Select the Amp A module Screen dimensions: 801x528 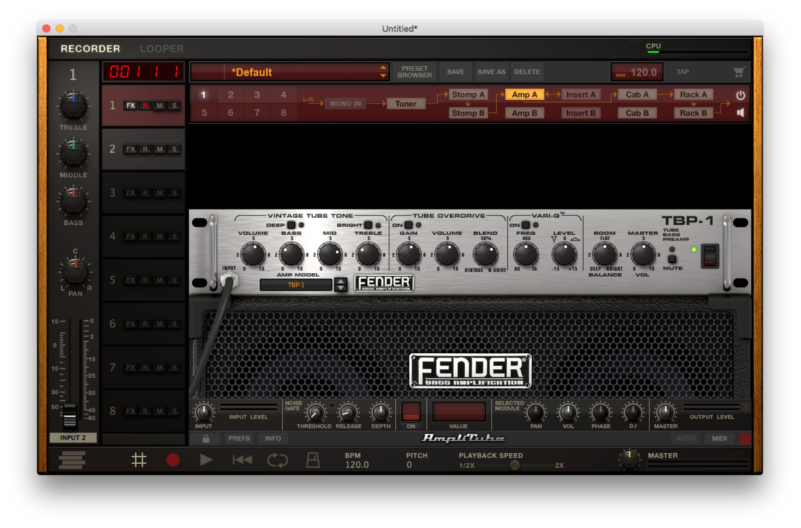pos(524,94)
